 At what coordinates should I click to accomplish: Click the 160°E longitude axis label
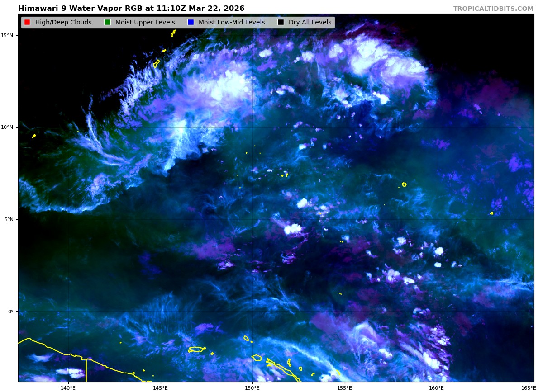[x=436, y=387]
